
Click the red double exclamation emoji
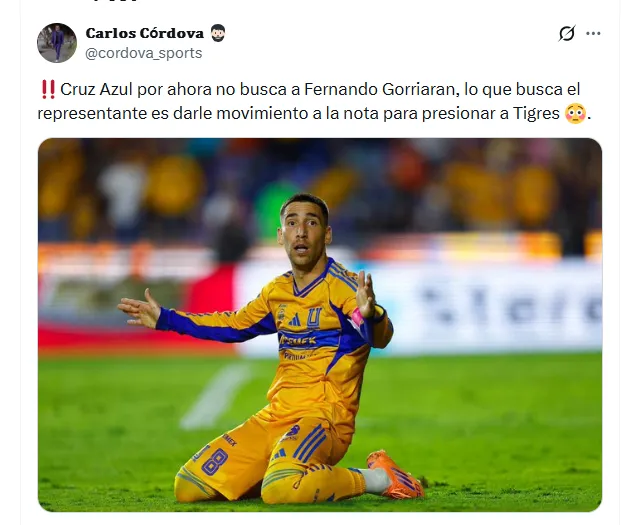(x=48, y=90)
